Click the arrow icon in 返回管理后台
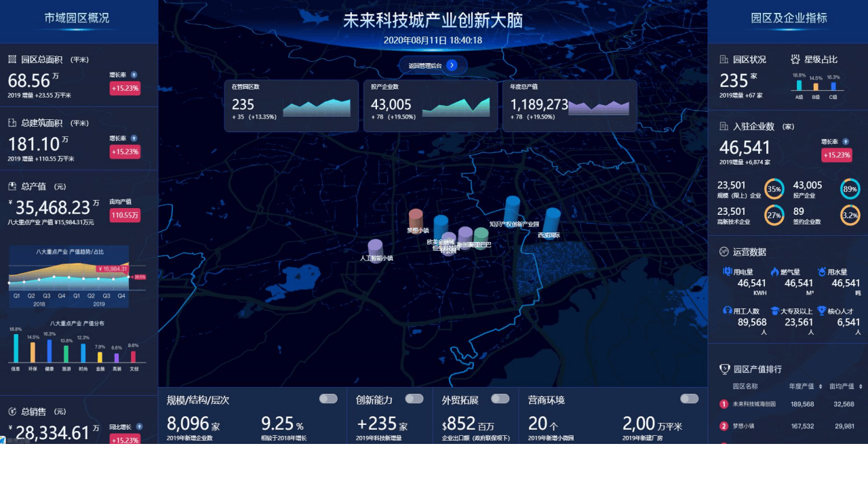Image resolution: width=868 pixels, height=488 pixels. [452, 65]
